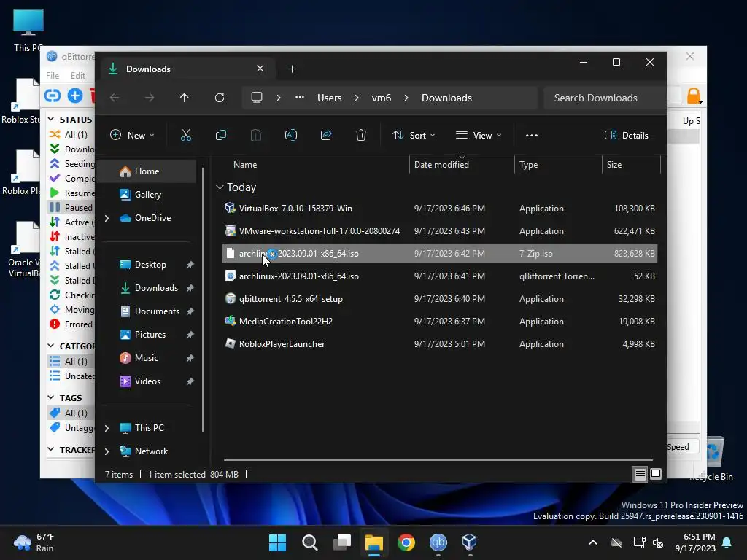Open the Edit menu in qBittorrent
This screenshot has height=560, width=747.
tap(77, 75)
